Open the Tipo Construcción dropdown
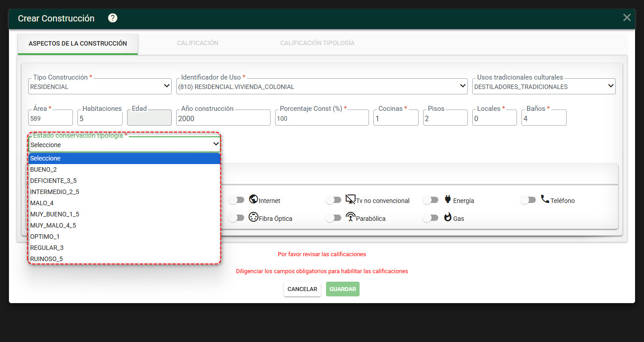Image resolution: width=644 pixels, height=342 pixels. tap(100, 87)
